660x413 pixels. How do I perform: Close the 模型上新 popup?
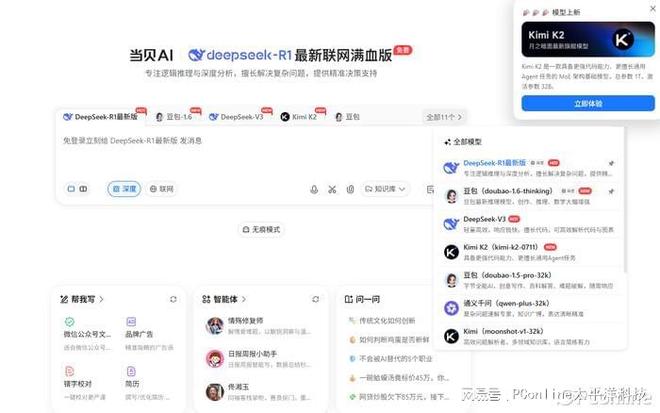point(653,8)
